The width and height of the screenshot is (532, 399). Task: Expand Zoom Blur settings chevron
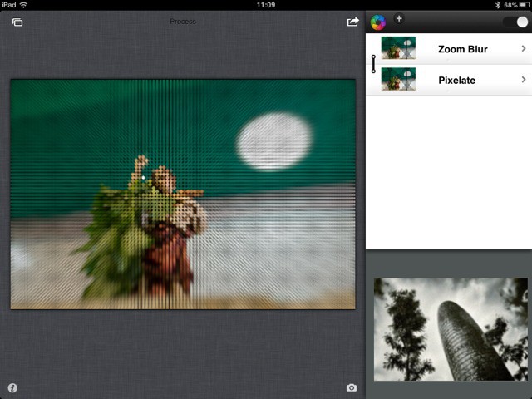point(524,48)
